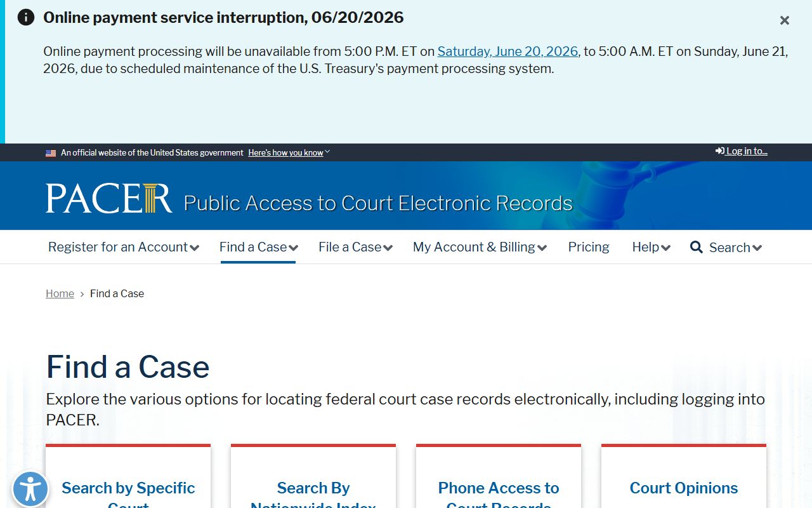Click Find a Case breadcrumb text
This screenshot has height=508, width=812.
[x=117, y=293]
